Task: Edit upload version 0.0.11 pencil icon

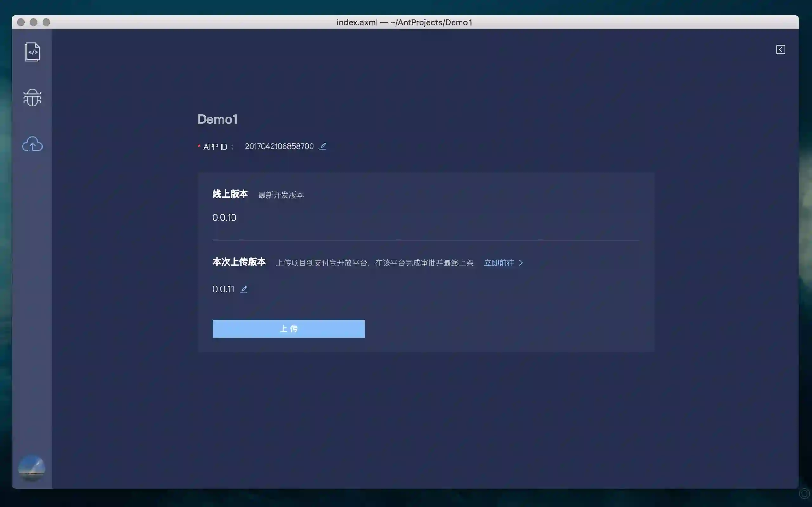Action: (x=244, y=289)
